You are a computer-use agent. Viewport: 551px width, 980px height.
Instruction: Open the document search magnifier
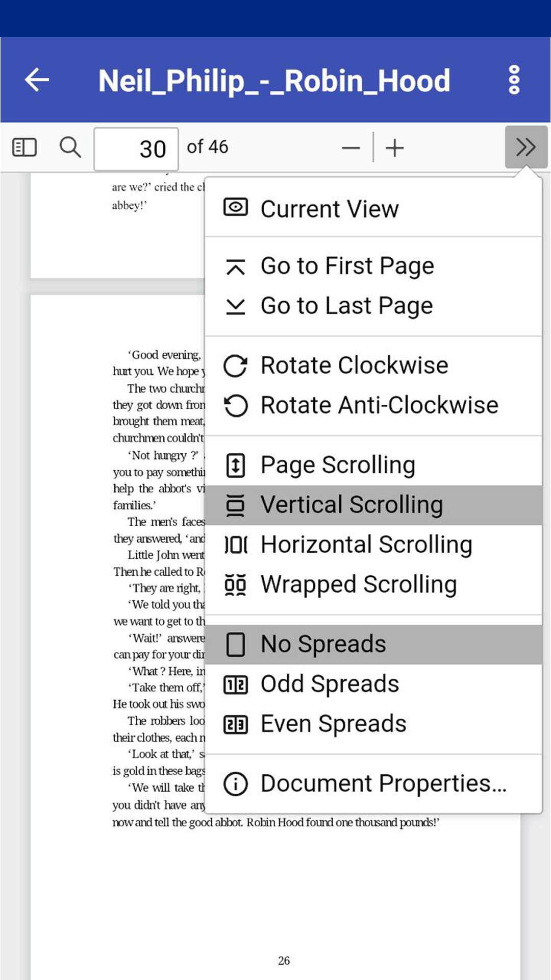(70, 148)
